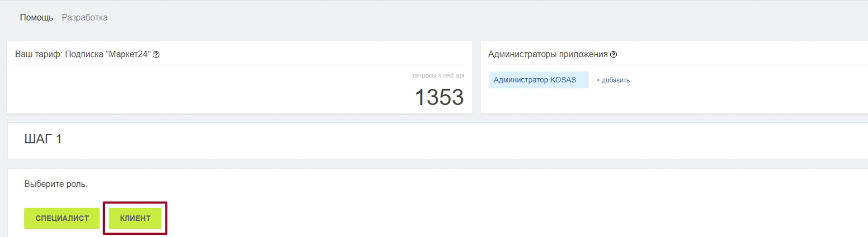Click the Ваш тариф subscription title

[83, 54]
